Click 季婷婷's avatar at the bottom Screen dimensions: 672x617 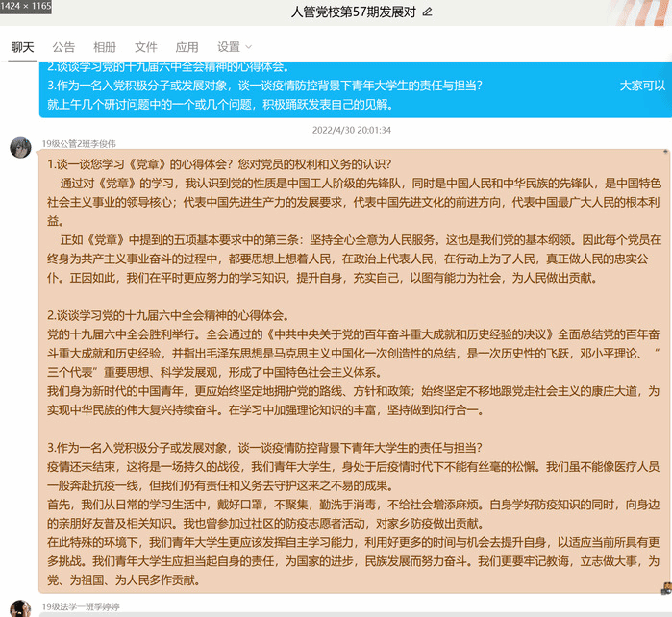point(19,609)
